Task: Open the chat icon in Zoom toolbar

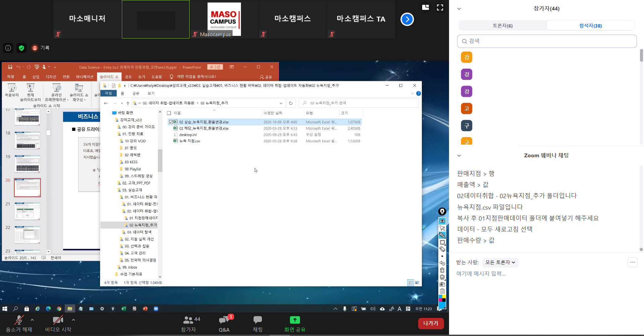Action: point(257,321)
